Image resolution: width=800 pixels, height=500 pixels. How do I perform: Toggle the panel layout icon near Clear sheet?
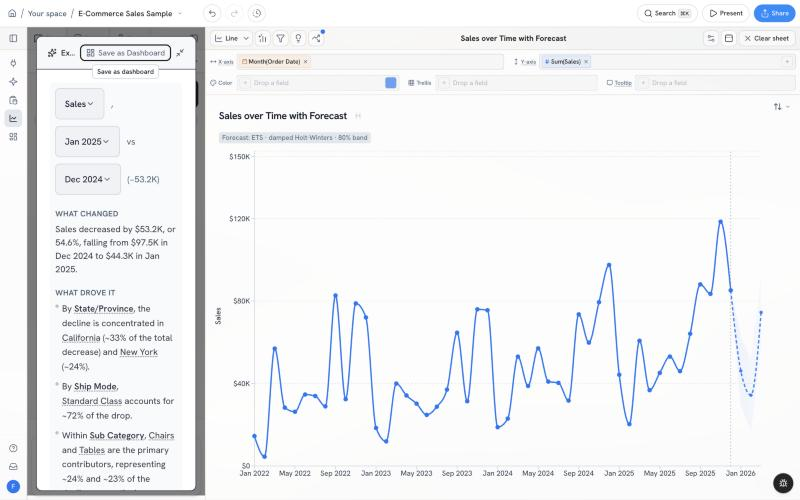coord(729,38)
